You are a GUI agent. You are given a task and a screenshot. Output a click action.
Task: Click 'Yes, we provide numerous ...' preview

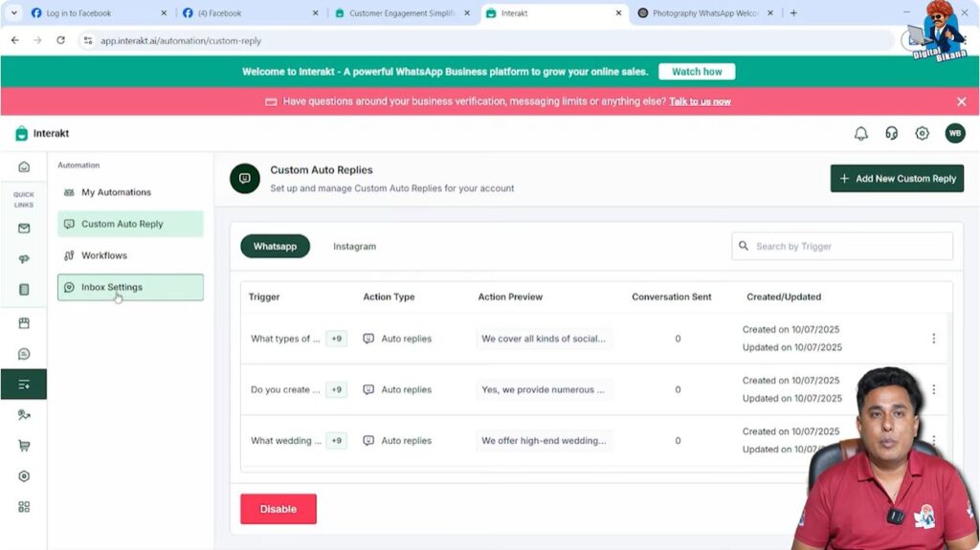pyautogui.click(x=544, y=389)
